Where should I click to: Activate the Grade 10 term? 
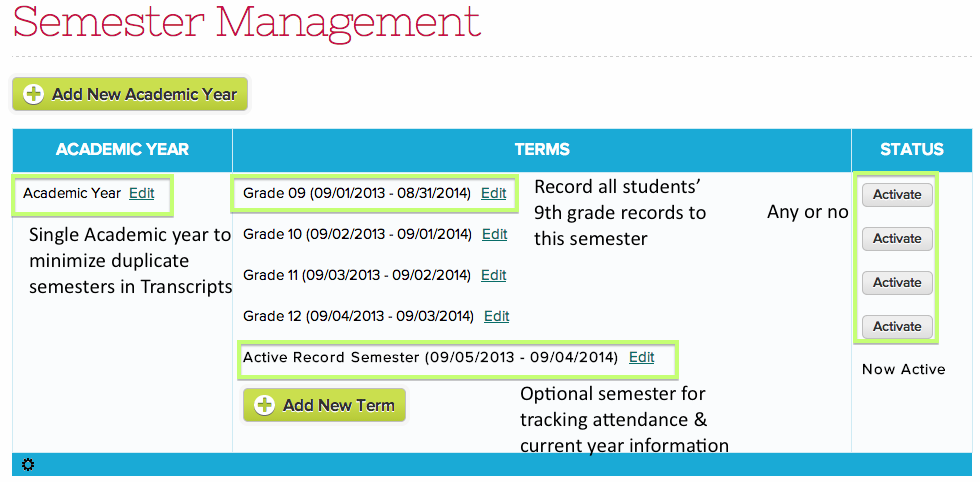coord(897,239)
